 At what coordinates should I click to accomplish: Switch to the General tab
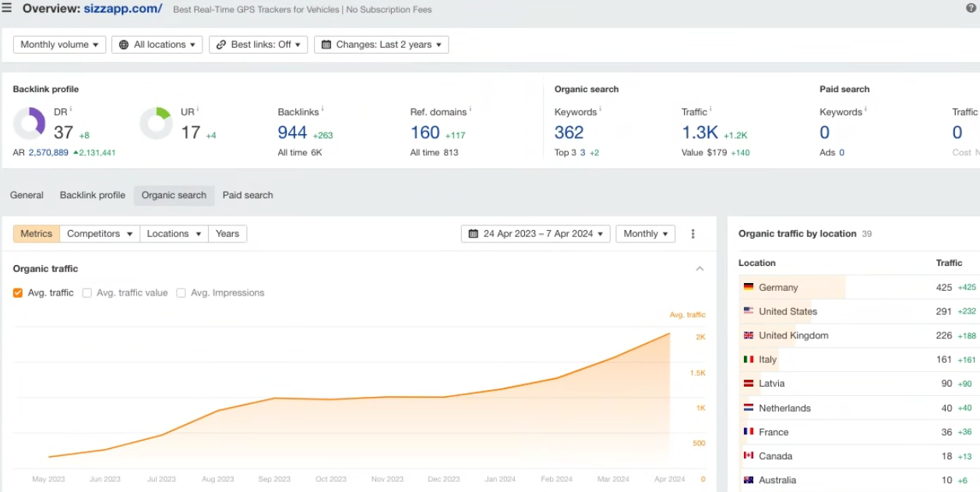[26, 195]
